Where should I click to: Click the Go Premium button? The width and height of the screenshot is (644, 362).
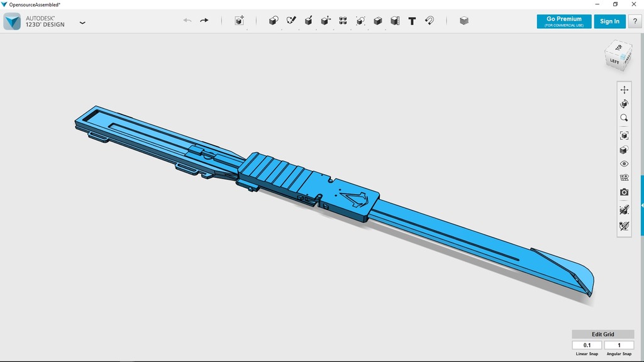pos(563,21)
